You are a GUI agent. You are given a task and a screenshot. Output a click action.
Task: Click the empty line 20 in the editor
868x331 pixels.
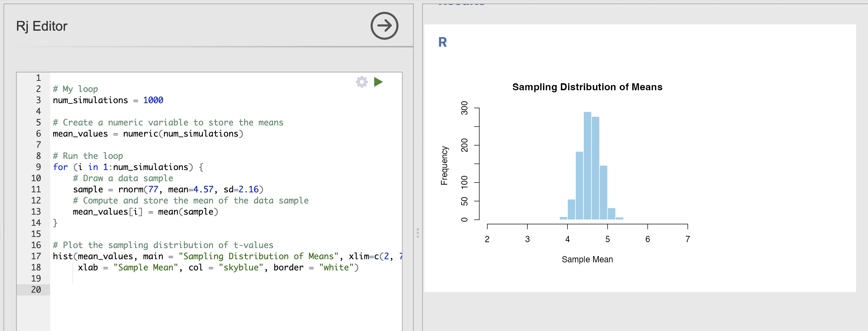[226, 290]
